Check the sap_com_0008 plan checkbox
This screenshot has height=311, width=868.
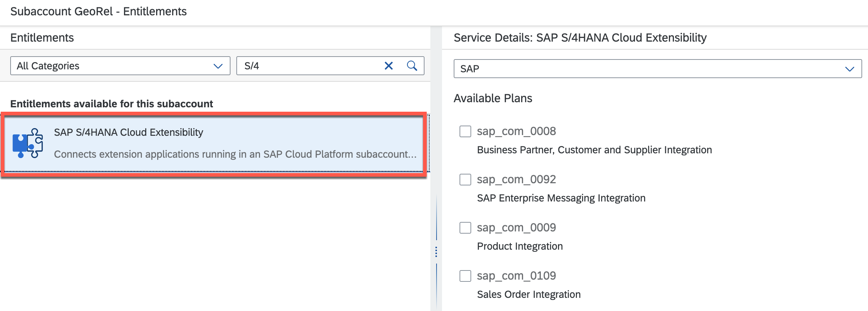coord(465,131)
